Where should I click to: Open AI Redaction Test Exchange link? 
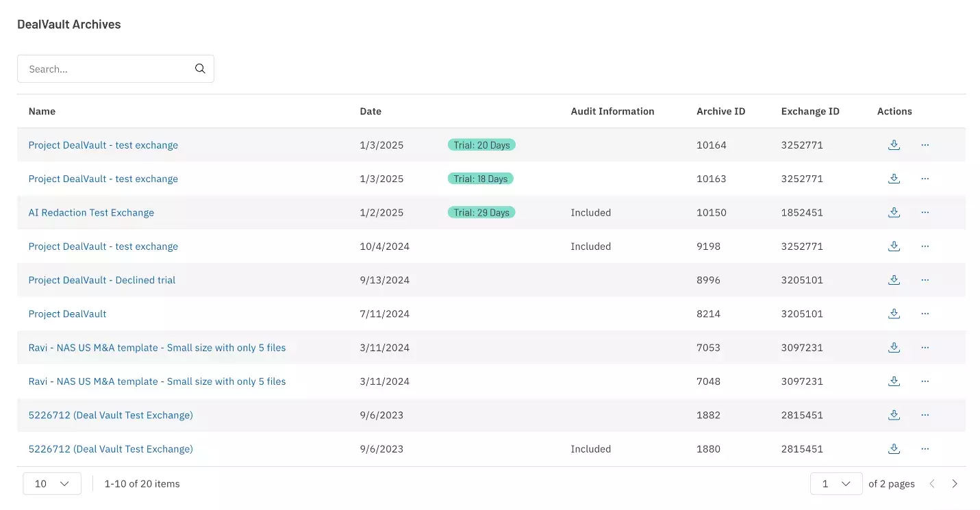point(91,212)
